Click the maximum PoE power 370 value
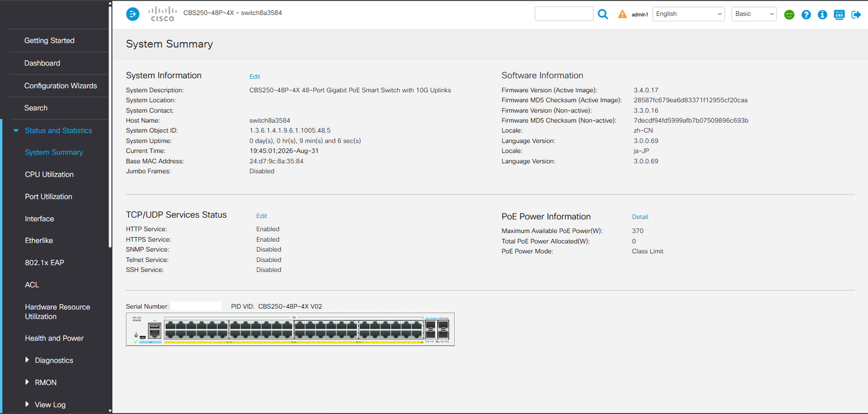Screen dimensions: 868x414 pyautogui.click(x=637, y=231)
